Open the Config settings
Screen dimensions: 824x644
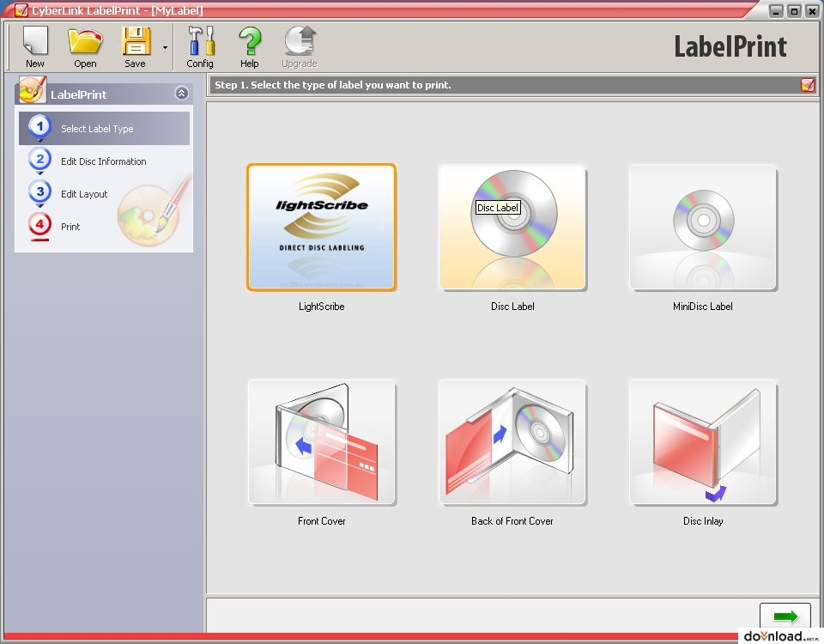tap(200, 47)
